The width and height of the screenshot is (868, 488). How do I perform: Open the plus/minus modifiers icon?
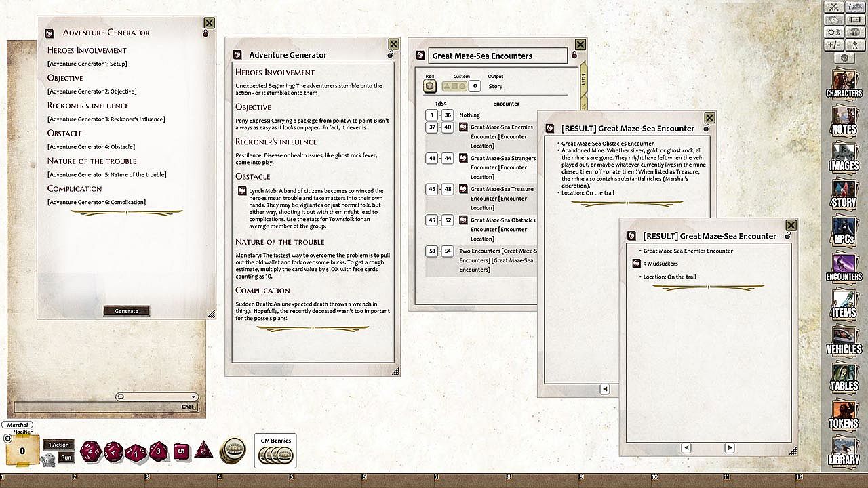(x=834, y=45)
